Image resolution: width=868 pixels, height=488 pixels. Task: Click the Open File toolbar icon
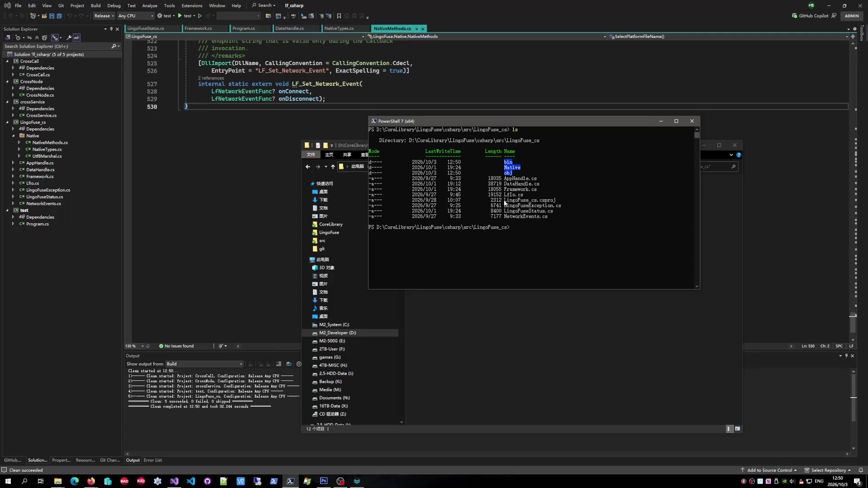[44, 16]
